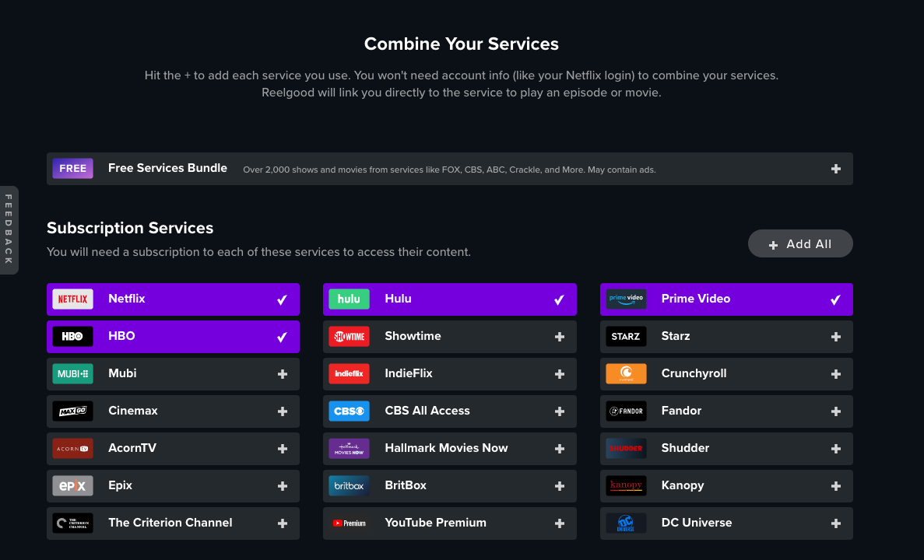Screen dimensions: 924x560
Task: Click the Fandor logo icon
Action: [626, 411]
